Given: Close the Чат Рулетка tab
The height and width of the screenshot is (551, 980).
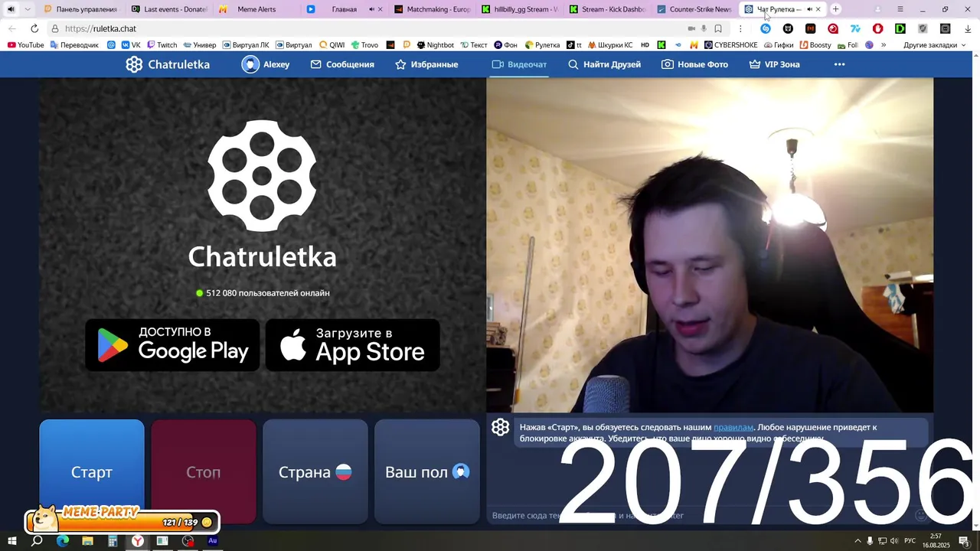Looking at the screenshot, I should [818, 9].
